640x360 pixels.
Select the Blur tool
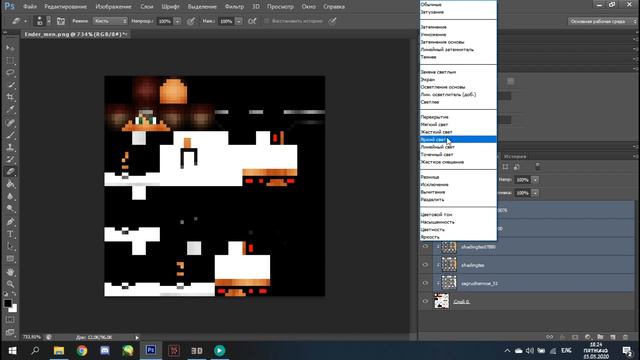pos(10,196)
